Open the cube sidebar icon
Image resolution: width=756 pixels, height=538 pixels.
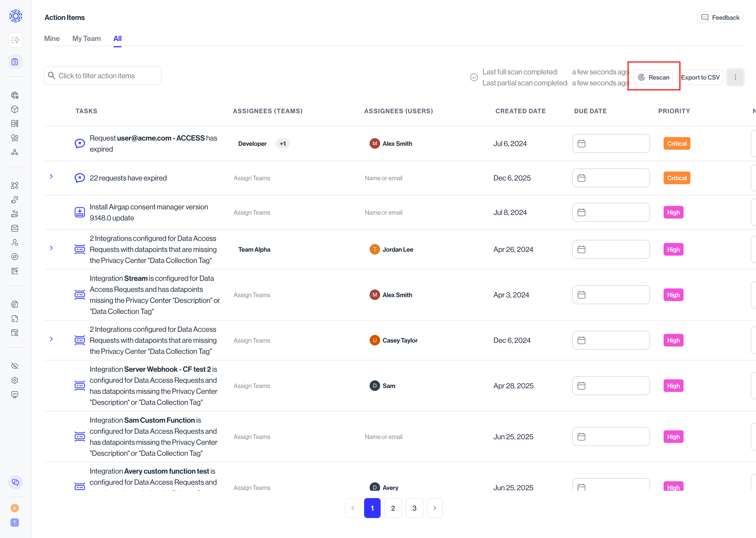click(14, 109)
